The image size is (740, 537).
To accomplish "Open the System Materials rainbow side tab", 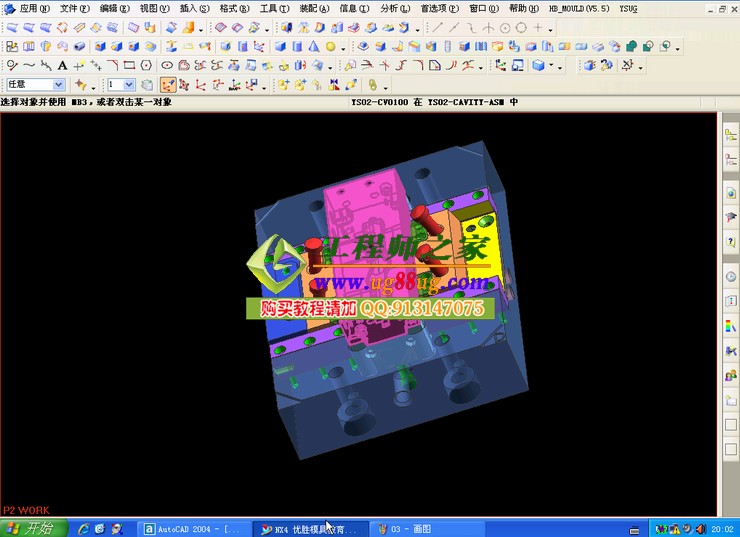I will [731, 326].
